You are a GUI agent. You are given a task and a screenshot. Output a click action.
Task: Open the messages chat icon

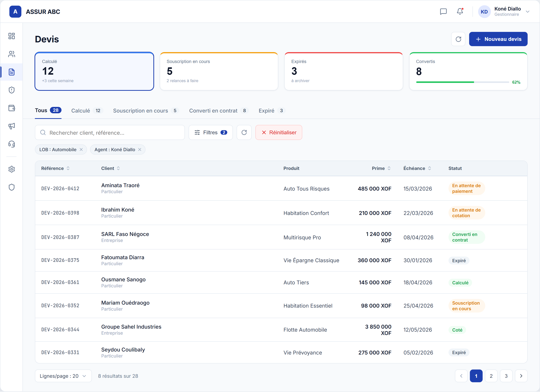(443, 11)
